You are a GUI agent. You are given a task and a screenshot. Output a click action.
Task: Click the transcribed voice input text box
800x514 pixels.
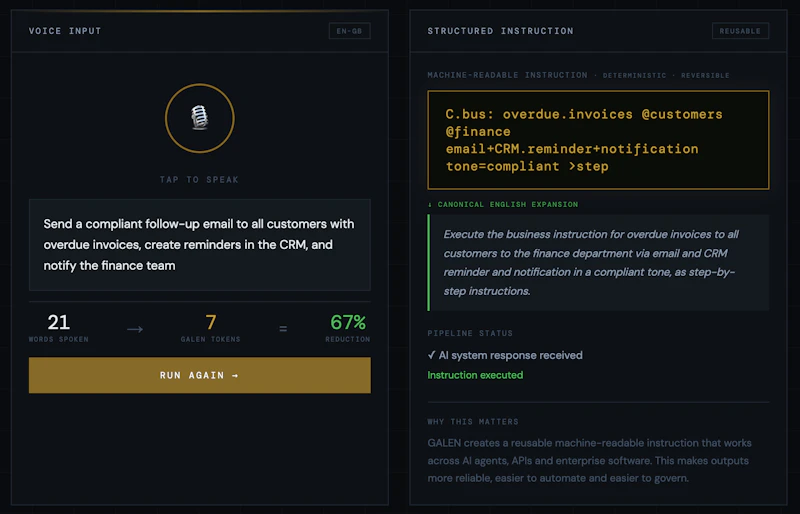tap(199, 245)
